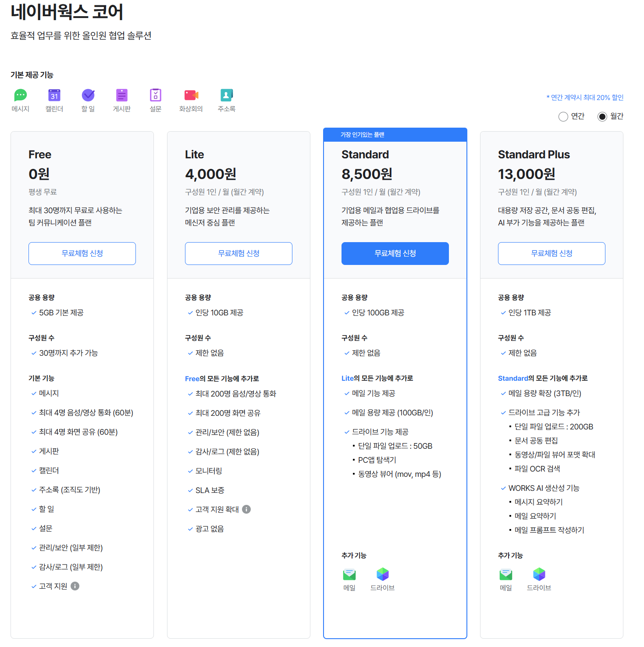The width and height of the screenshot is (644, 647).
Task: Click the 메일 icon in Standard Plus plan
Action: click(x=506, y=574)
